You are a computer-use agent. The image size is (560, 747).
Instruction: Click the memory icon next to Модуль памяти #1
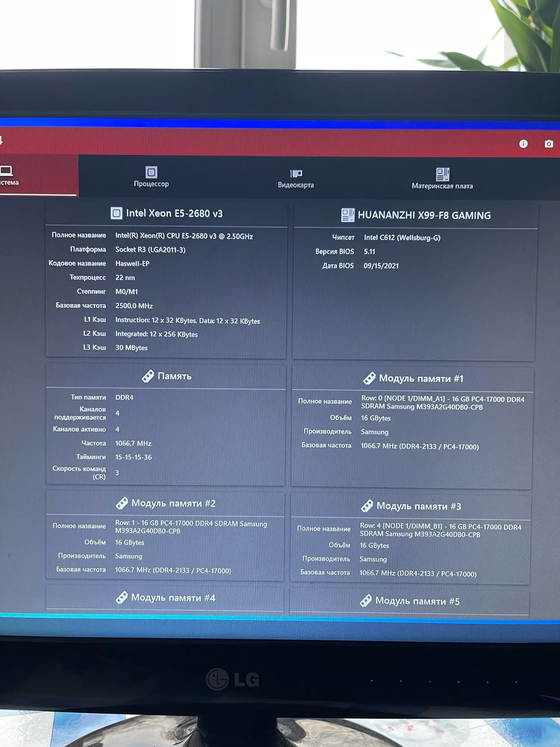369,378
